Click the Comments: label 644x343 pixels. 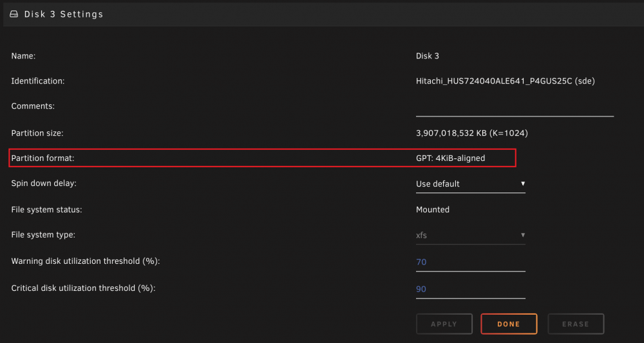[x=33, y=106]
